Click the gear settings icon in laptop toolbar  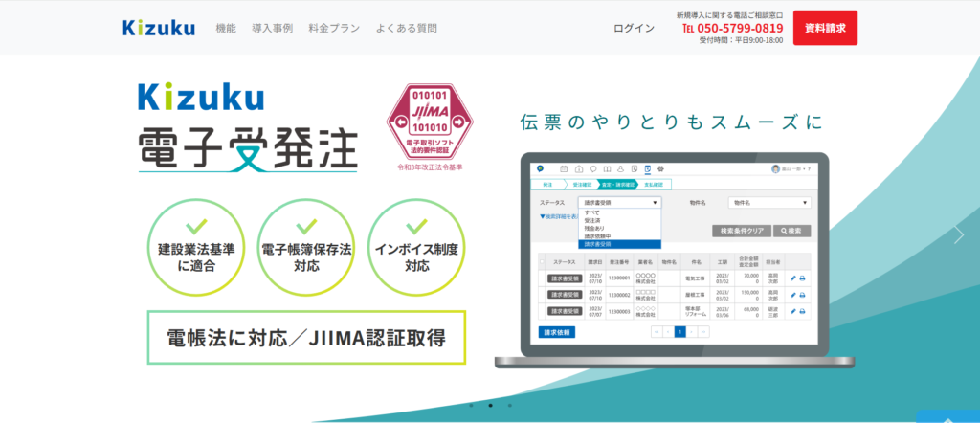pos(660,168)
